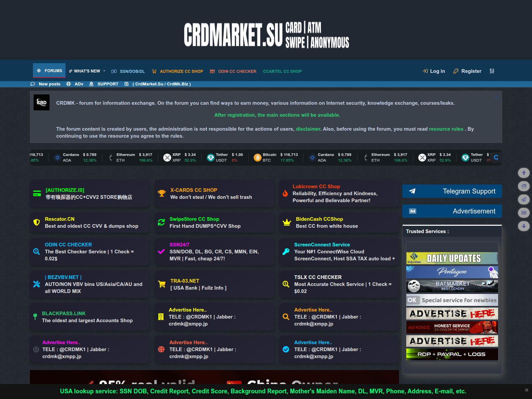The width and height of the screenshot is (532, 399).
Task: Click the magnifier icon for ODIN CC CHECKER
Action: 37,252
